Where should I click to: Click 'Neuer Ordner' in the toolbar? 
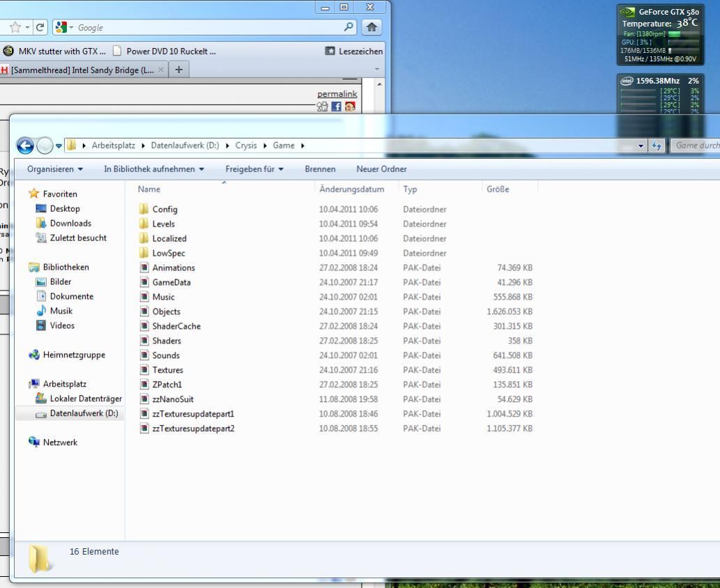[x=381, y=169]
